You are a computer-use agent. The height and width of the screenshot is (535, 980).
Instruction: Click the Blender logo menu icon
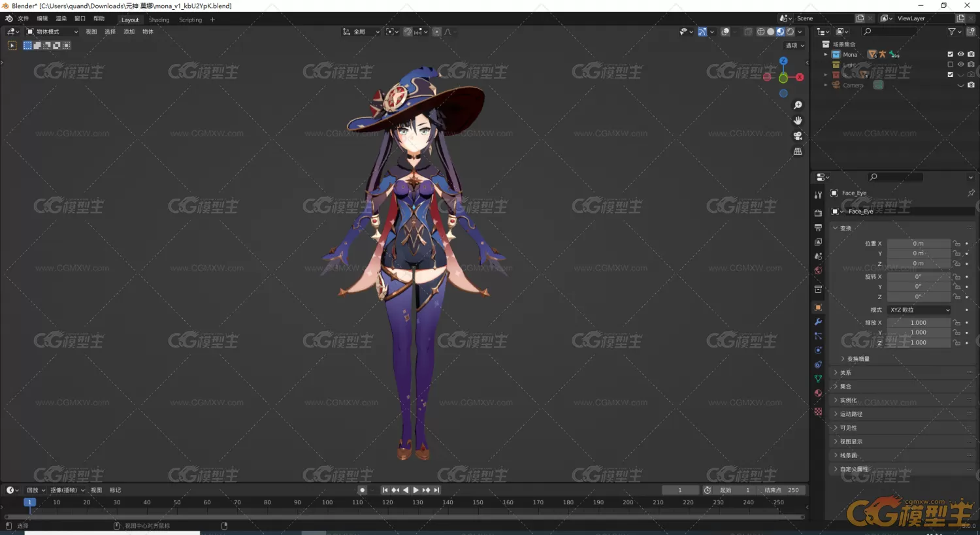pyautogui.click(x=8, y=19)
